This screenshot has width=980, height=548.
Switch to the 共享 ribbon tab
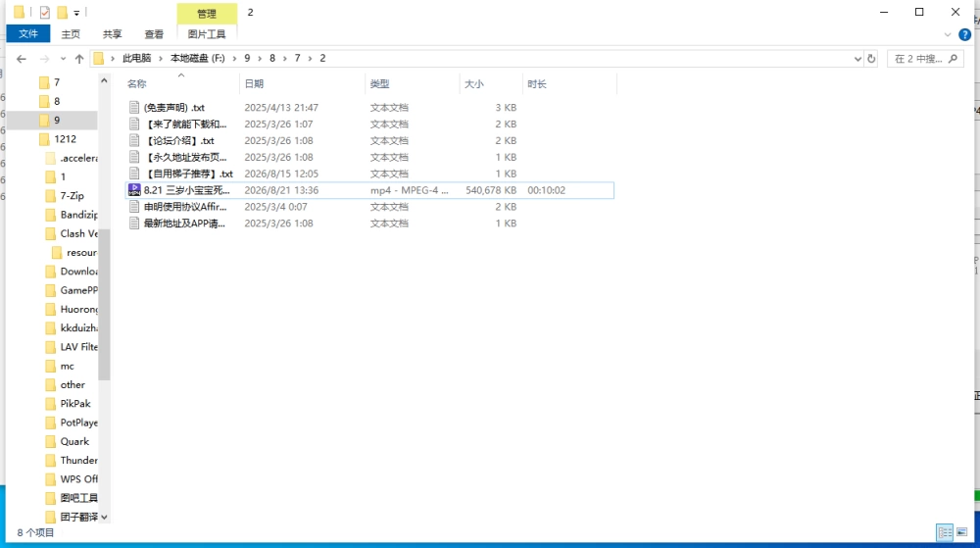coord(113,34)
